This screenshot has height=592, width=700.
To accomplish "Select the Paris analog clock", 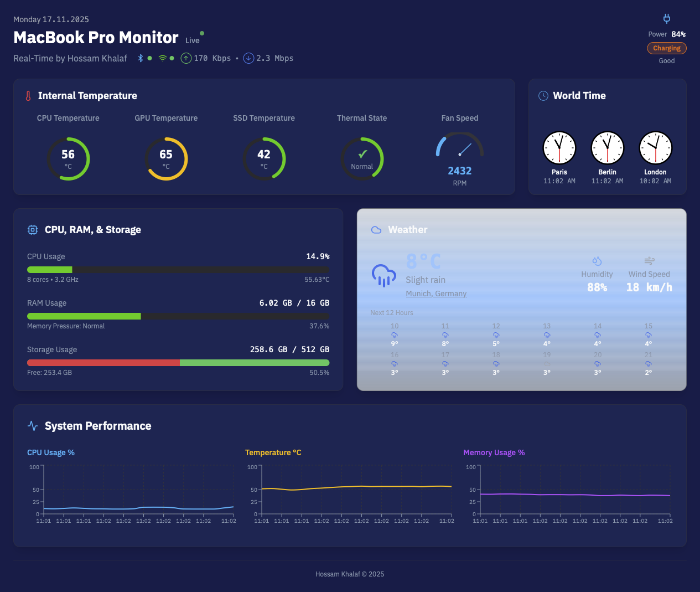I will (559, 148).
